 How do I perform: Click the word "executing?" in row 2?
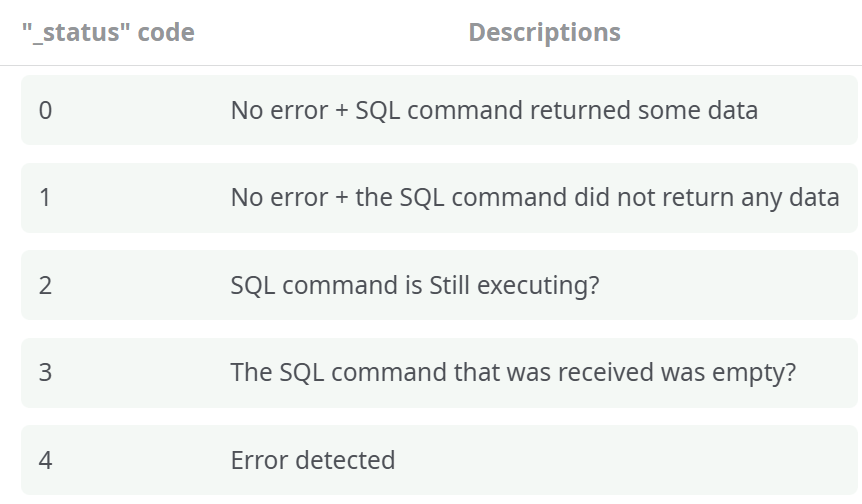(x=538, y=285)
